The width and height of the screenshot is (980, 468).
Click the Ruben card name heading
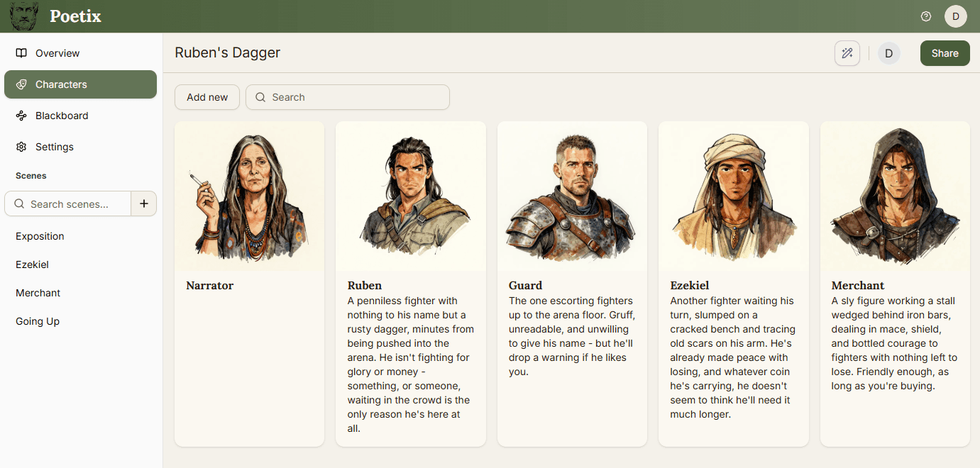[365, 286]
